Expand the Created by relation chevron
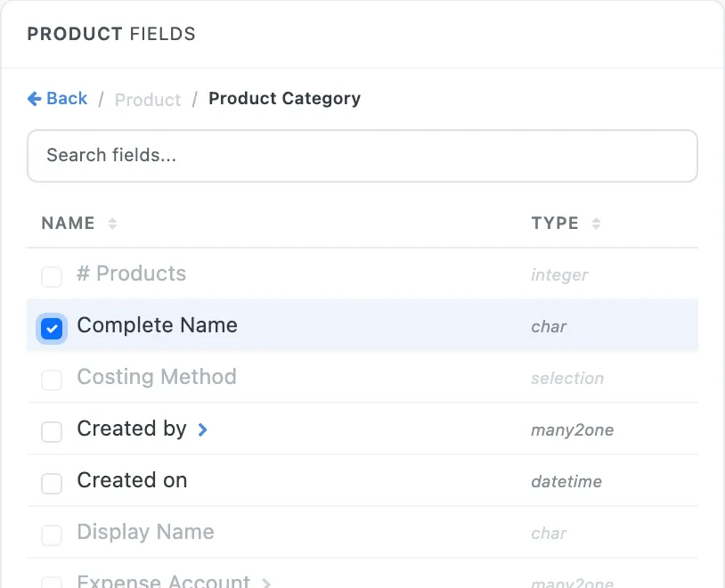The width and height of the screenshot is (725, 588). 202,429
